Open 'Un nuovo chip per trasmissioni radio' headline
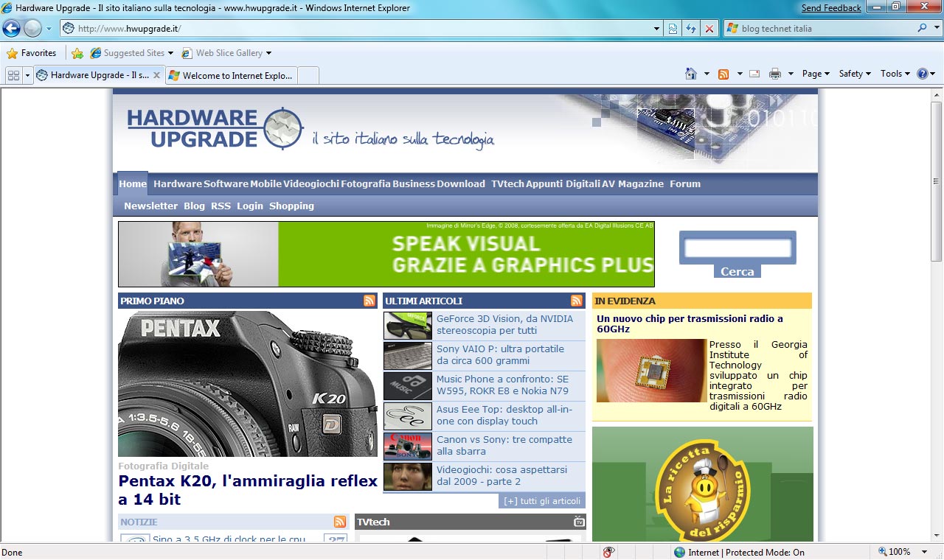 click(690, 323)
